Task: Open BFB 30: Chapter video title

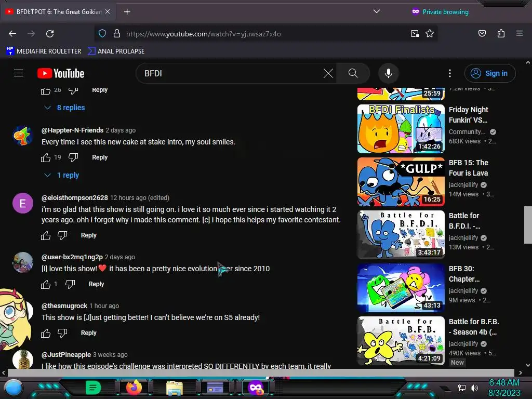Action: click(464, 274)
